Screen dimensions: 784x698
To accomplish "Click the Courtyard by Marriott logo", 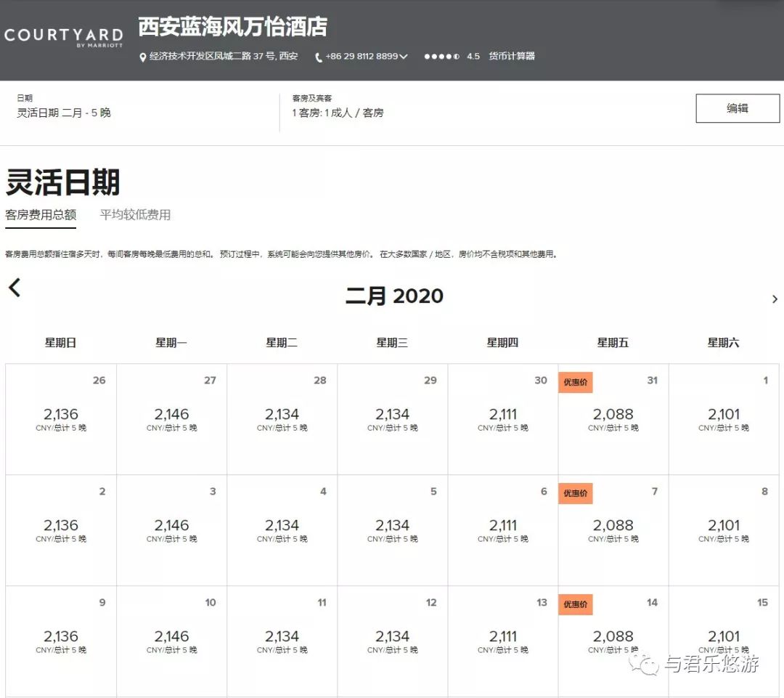I will tap(63, 38).
